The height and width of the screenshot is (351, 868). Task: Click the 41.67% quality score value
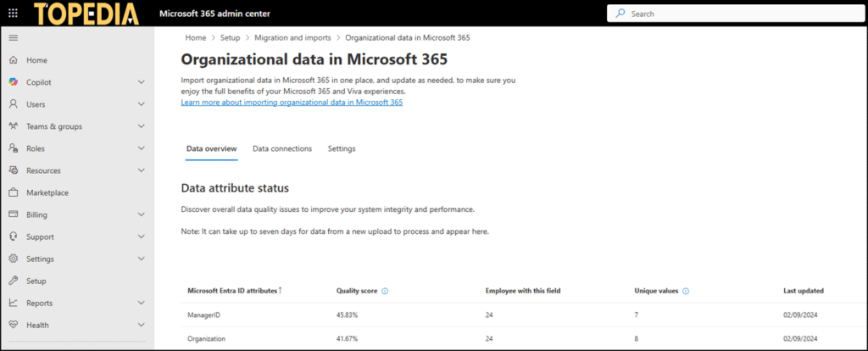pos(347,338)
